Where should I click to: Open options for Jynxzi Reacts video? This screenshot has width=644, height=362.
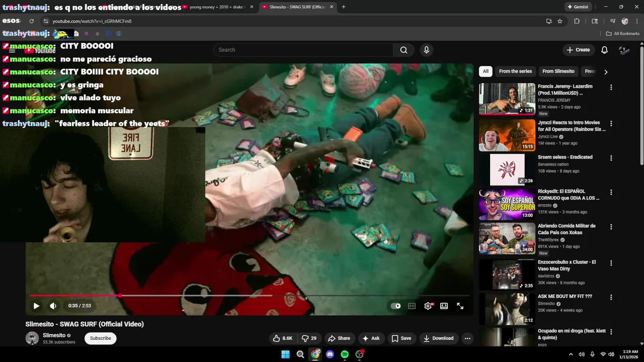(611, 123)
